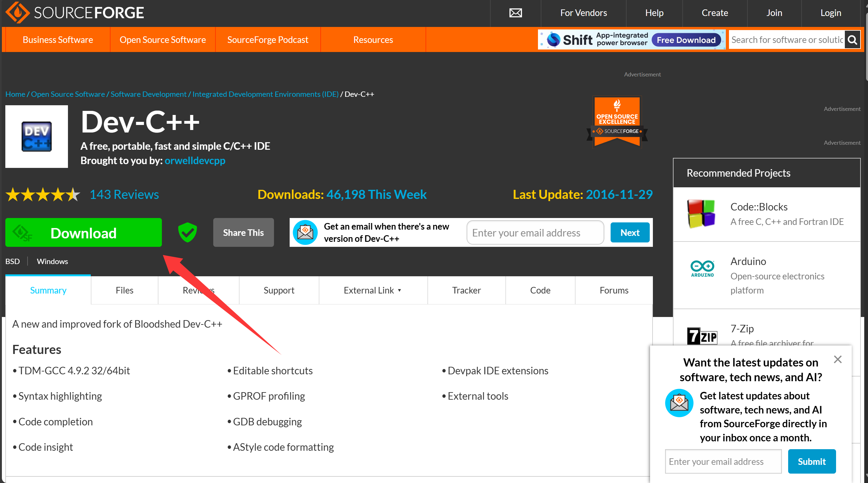868x483 pixels.
Task: Click the Share This button
Action: pyautogui.click(x=243, y=232)
